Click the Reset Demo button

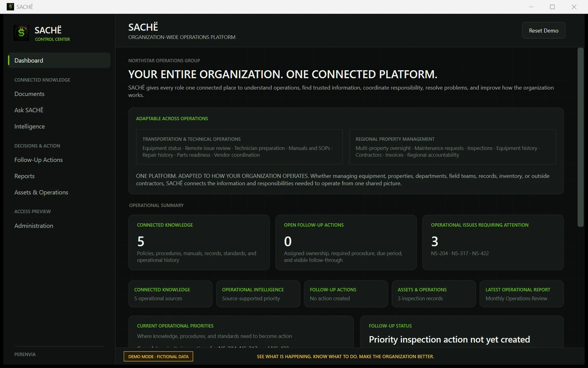tap(544, 31)
